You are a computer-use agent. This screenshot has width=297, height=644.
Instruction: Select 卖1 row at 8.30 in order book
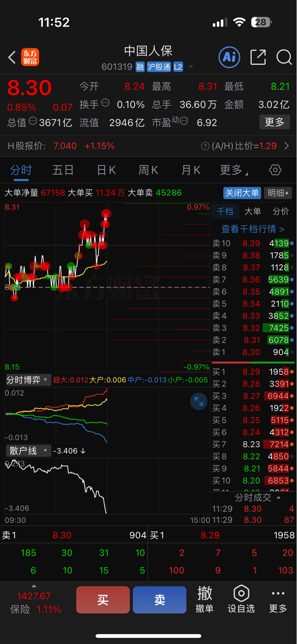(x=253, y=352)
